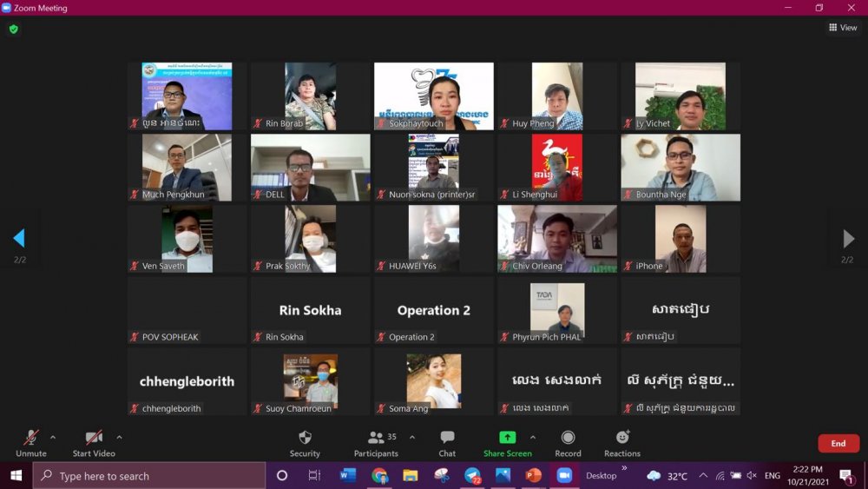Open the View layout menu
This screenshot has height=489, width=868.
coord(843,28)
